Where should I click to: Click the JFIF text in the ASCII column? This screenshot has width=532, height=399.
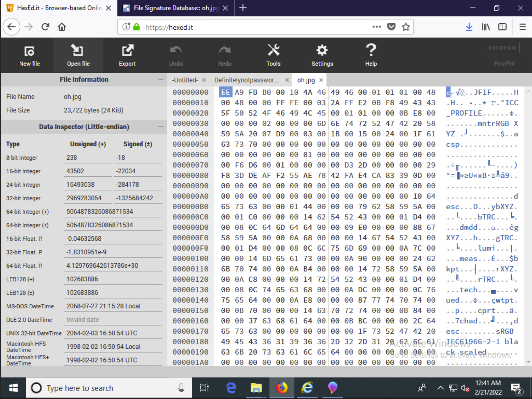pos(482,92)
